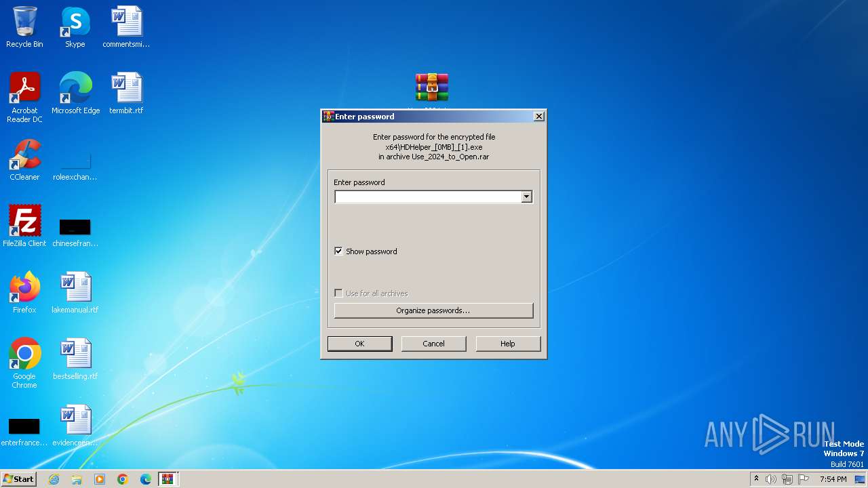Launch Firefox desktop shortcut
The image size is (868, 488).
click(24, 292)
